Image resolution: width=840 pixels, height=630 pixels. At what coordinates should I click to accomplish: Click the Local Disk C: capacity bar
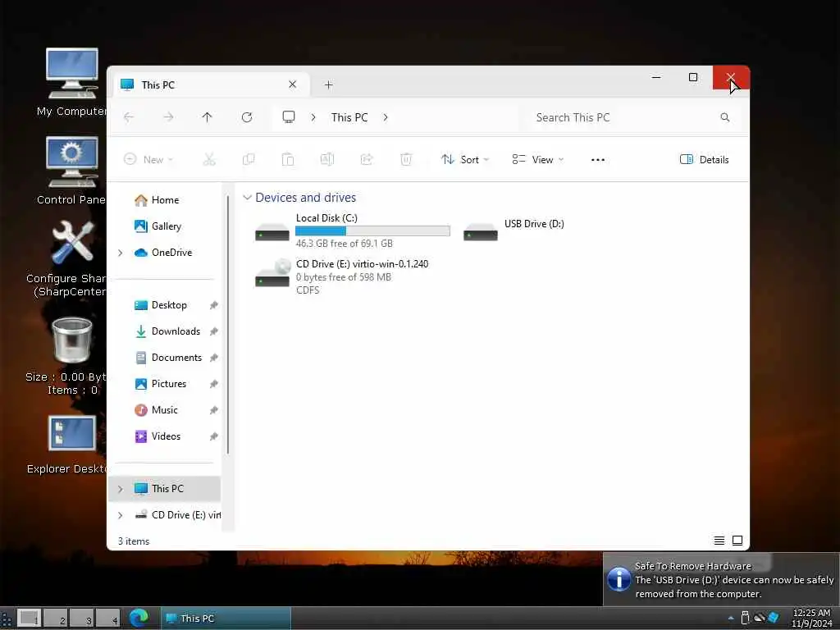pyautogui.click(x=372, y=231)
